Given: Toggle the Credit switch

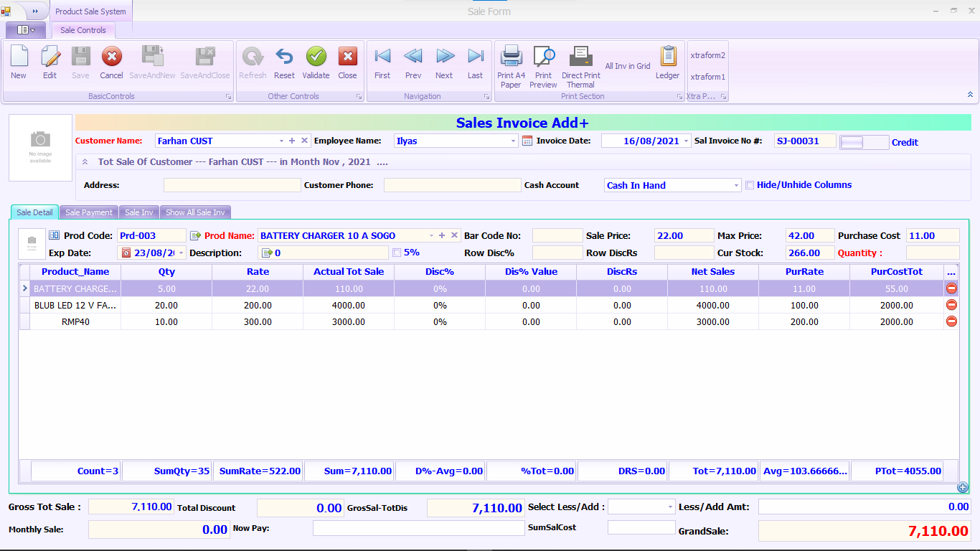Looking at the screenshot, I should pos(864,142).
